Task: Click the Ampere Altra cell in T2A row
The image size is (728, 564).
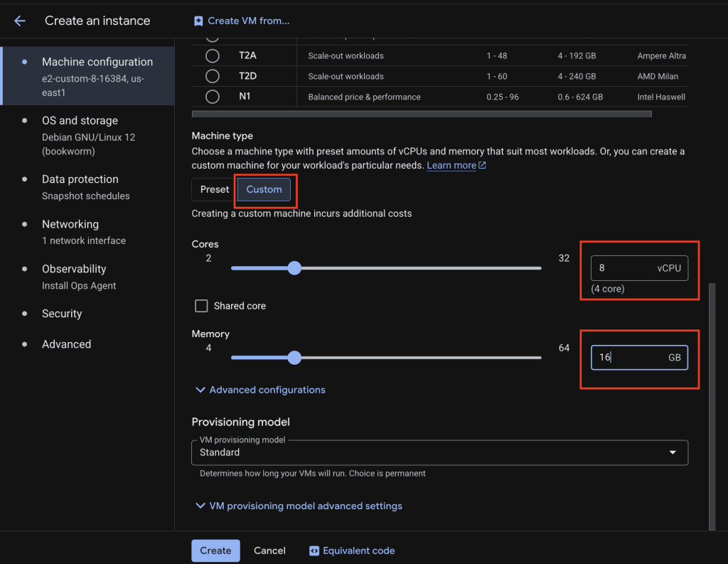Action: click(x=661, y=55)
